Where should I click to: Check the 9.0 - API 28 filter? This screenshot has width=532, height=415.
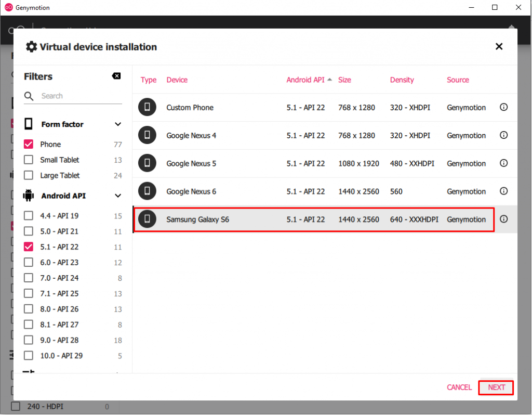tap(29, 340)
